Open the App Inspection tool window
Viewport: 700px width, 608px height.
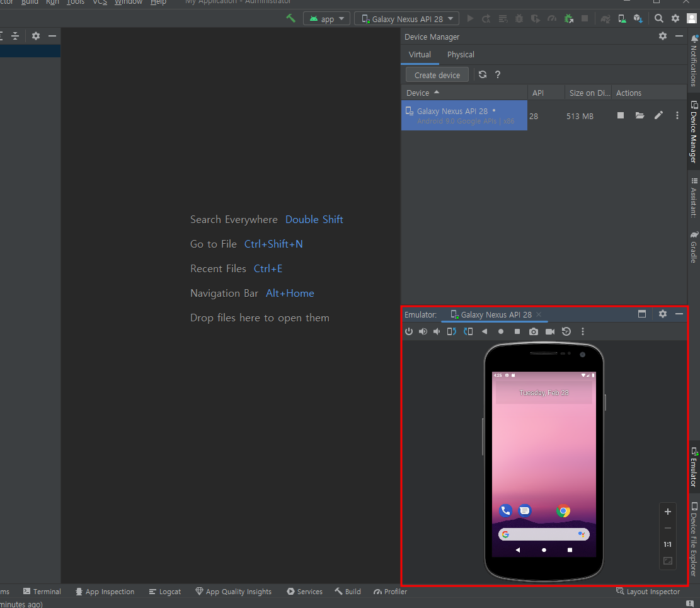pos(105,592)
